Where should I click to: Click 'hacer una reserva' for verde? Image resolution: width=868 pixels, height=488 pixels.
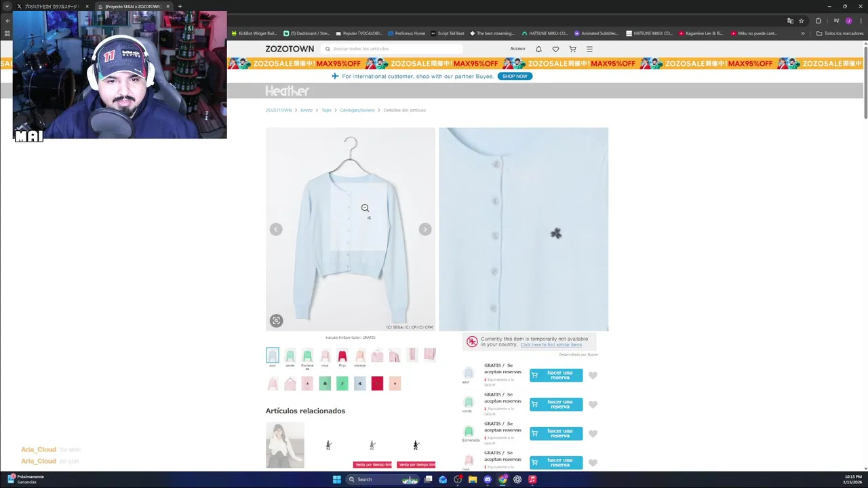[x=556, y=404]
